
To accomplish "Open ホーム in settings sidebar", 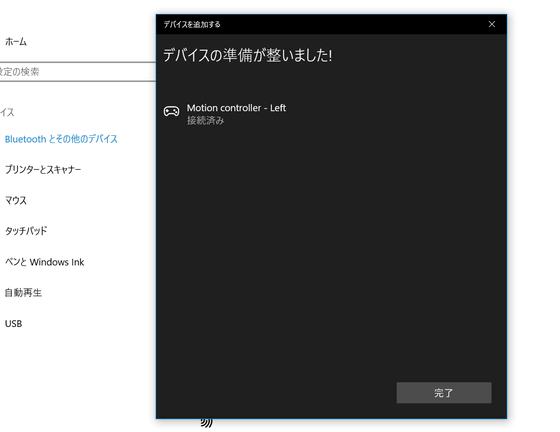I will tap(16, 42).
